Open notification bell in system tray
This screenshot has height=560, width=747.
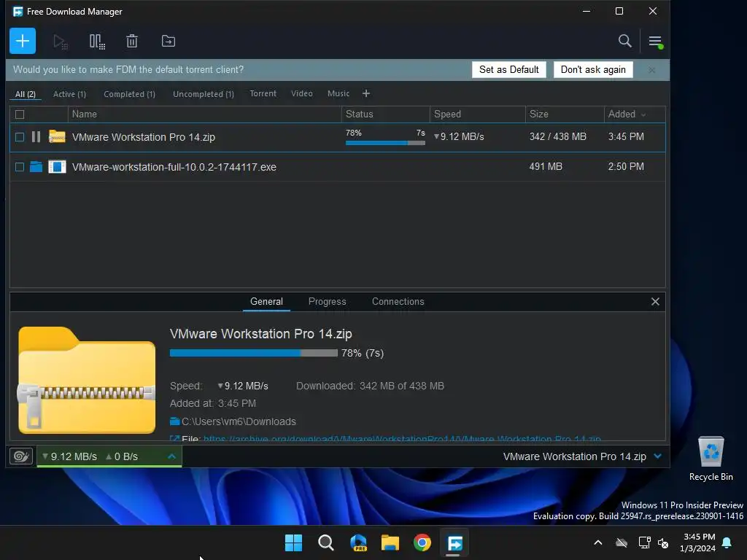[727, 542]
